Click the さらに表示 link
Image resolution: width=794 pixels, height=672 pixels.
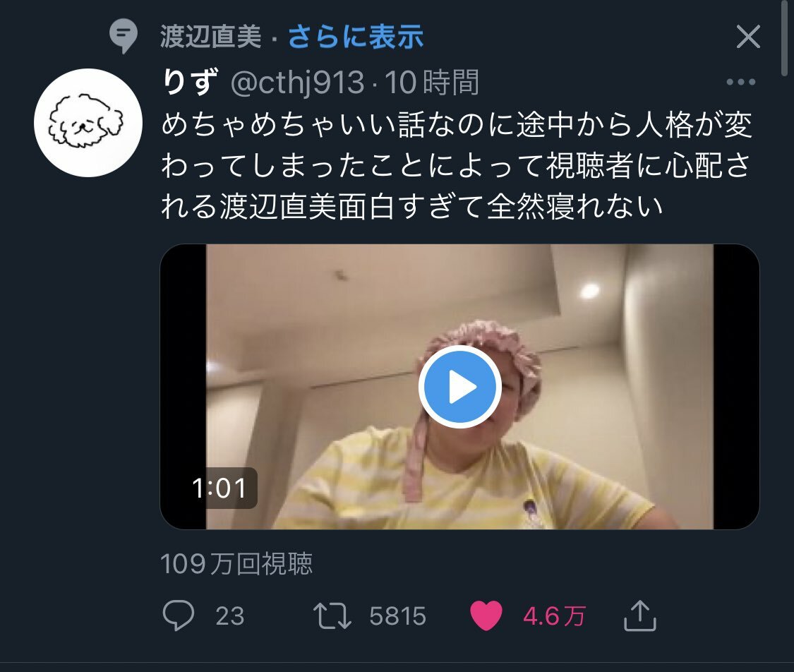tap(356, 37)
